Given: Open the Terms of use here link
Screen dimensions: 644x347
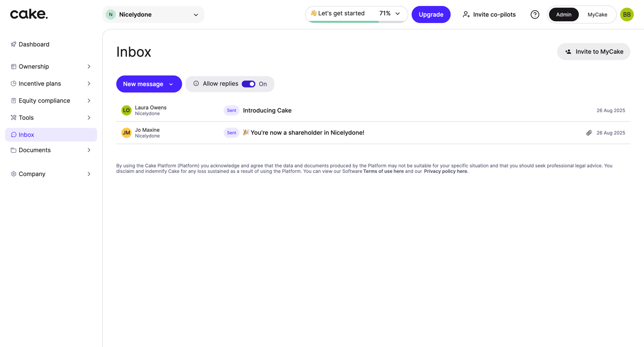Looking at the screenshot, I should (x=383, y=171).
